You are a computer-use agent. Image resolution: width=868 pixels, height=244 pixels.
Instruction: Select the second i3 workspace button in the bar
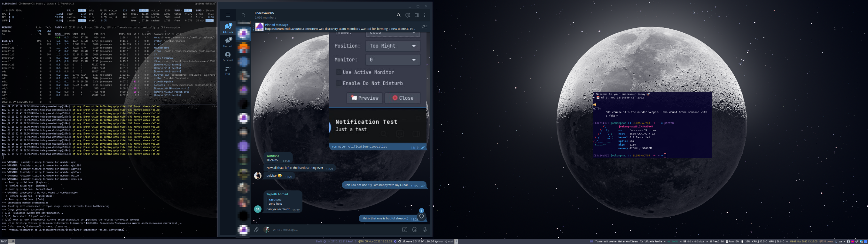(x=12, y=241)
